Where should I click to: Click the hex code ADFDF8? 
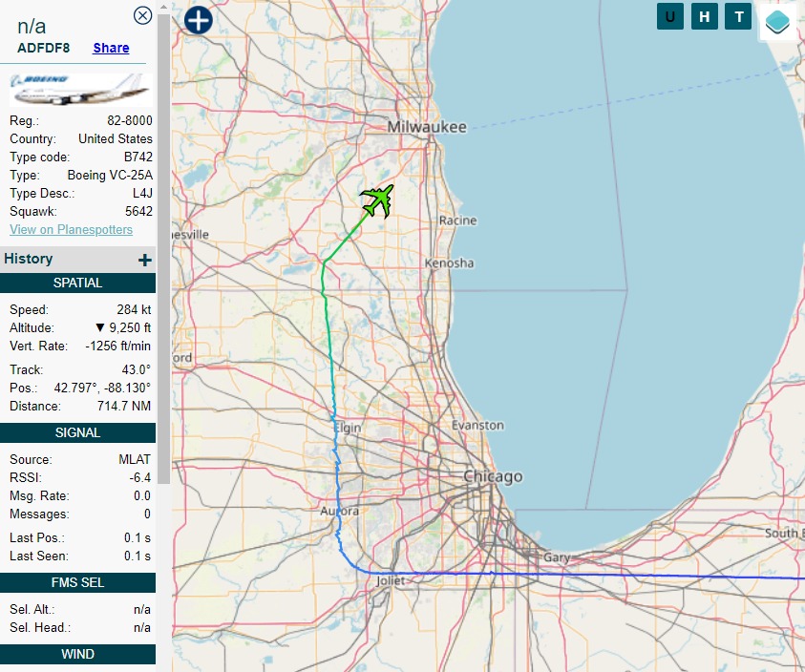click(44, 48)
